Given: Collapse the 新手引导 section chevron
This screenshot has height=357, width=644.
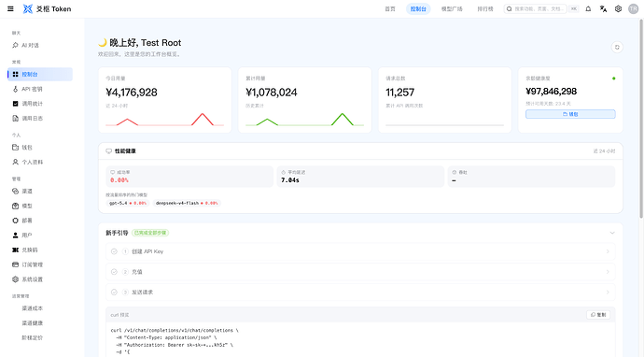Looking at the screenshot, I should pos(612,233).
